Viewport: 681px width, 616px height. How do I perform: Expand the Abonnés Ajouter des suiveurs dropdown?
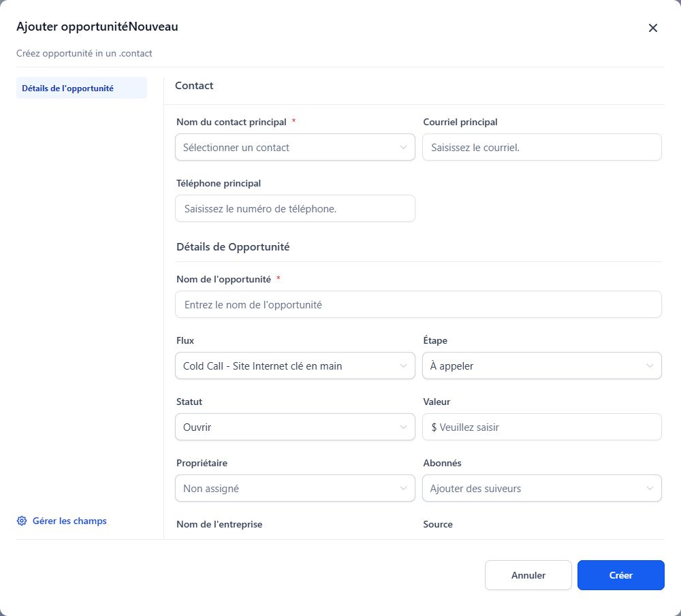coord(541,488)
